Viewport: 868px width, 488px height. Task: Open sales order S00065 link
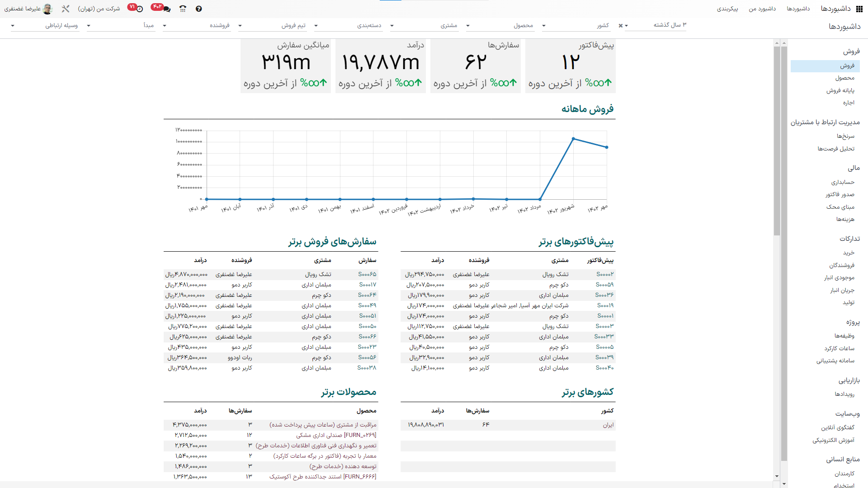(x=367, y=274)
